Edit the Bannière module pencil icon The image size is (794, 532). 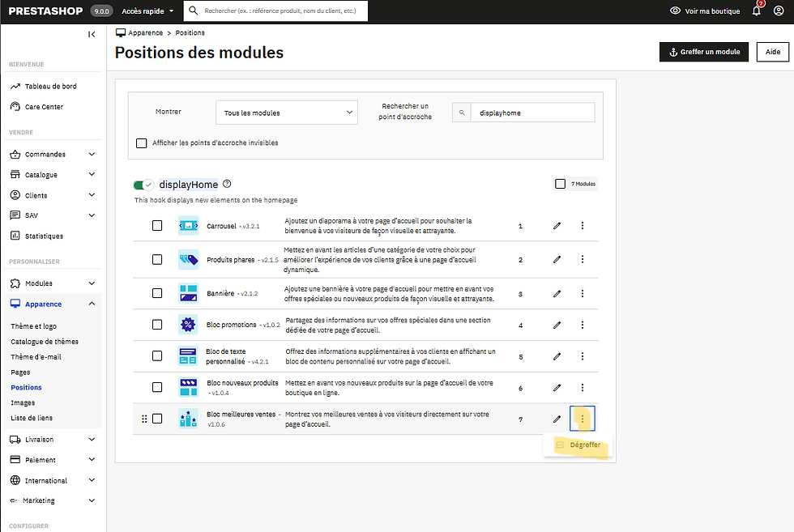557,294
